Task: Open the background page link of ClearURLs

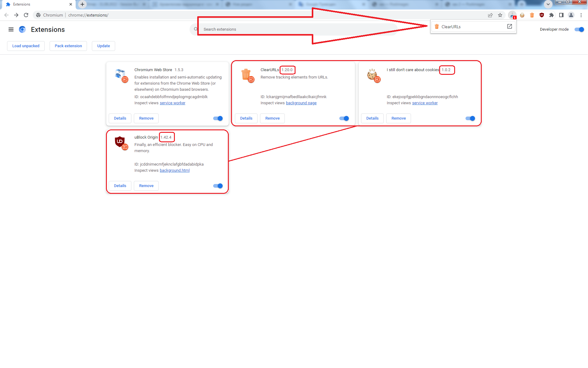Action: [x=301, y=103]
